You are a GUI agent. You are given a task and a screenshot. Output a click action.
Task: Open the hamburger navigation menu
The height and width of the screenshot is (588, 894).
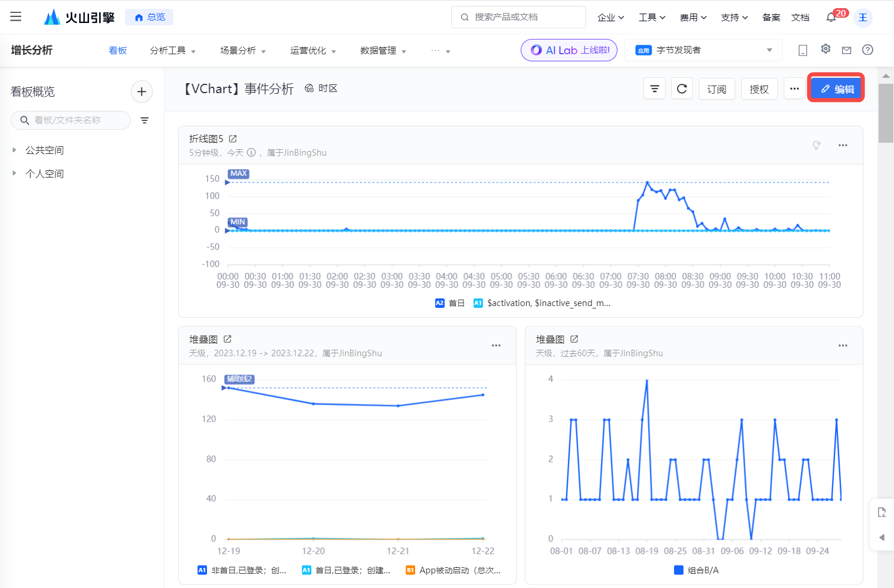click(16, 17)
